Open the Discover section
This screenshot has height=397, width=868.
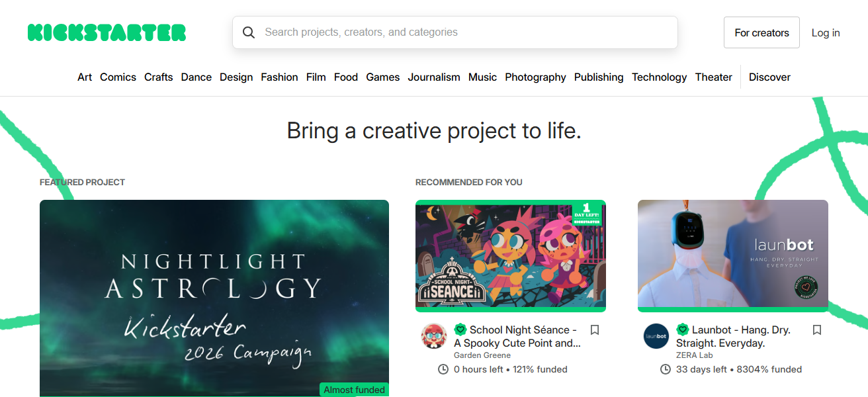[x=769, y=77]
